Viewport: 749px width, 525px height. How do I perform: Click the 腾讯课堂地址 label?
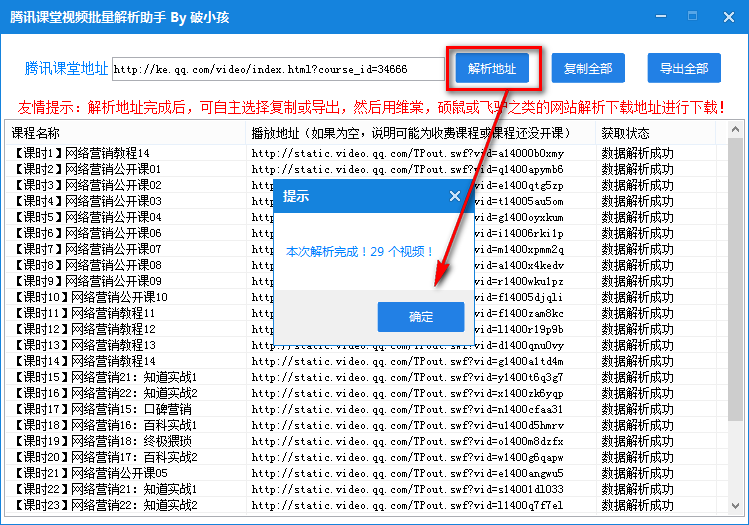pos(66,69)
